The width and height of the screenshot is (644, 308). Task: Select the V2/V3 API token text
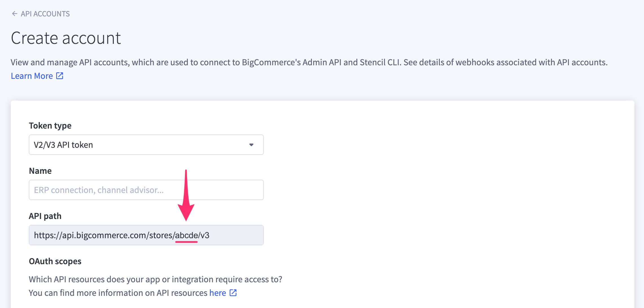point(63,145)
